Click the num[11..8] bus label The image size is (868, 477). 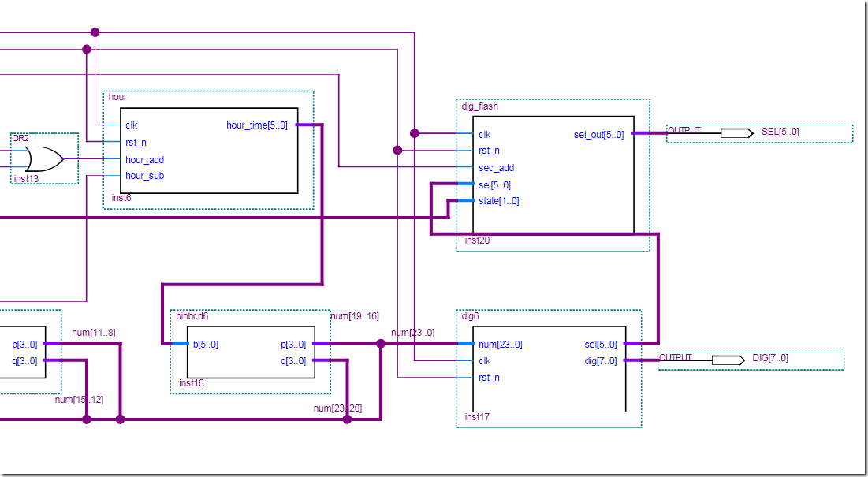coord(94,333)
